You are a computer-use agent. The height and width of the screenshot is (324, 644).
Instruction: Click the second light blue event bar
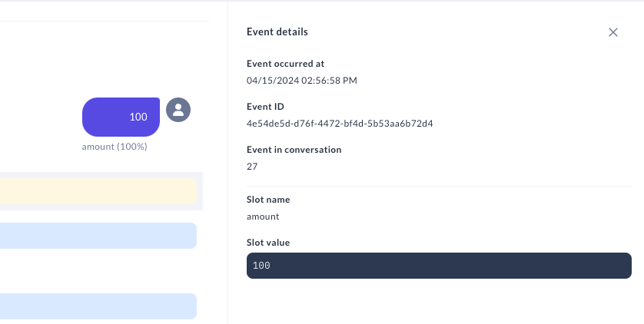pyautogui.click(x=98, y=306)
